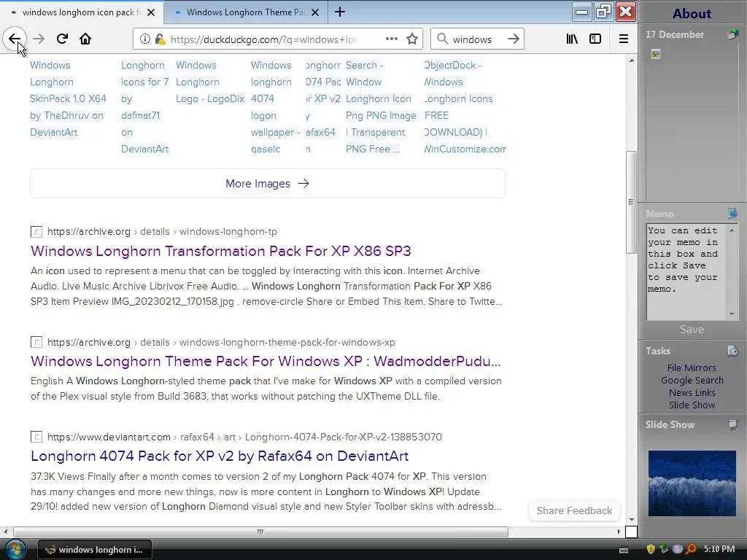Open Windows Longhorn Theme Pack For Windows XP result
Image resolution: width=747 pixels, height=560 pixels.
(266, 361)
